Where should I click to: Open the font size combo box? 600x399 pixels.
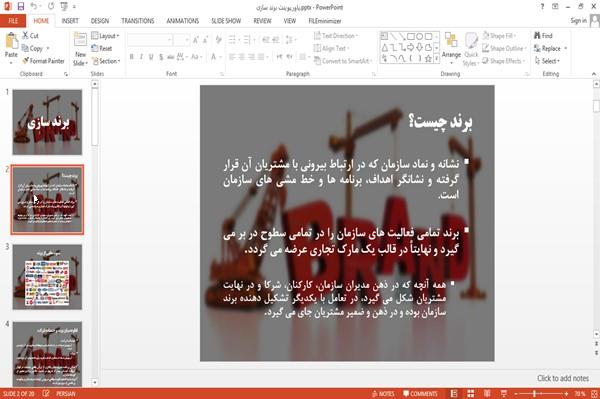click(x=181, y=39)
